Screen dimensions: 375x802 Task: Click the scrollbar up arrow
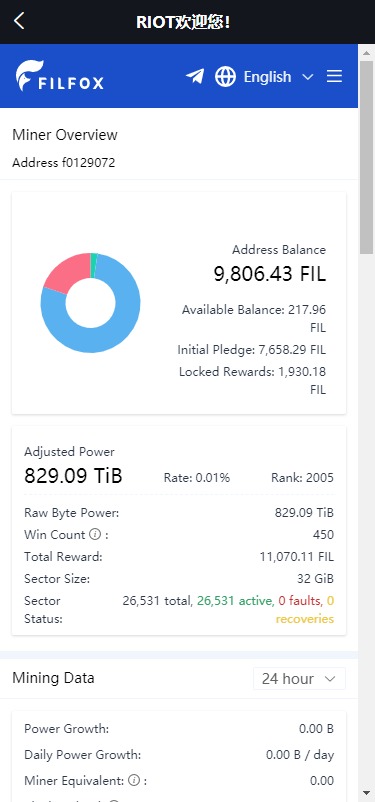(366, 52)
